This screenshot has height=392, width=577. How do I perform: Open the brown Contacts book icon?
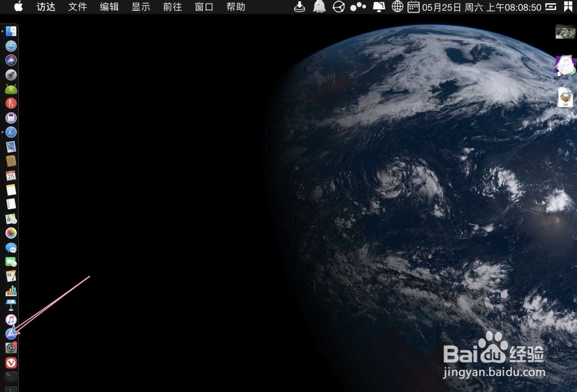click(x=11, y=161)
